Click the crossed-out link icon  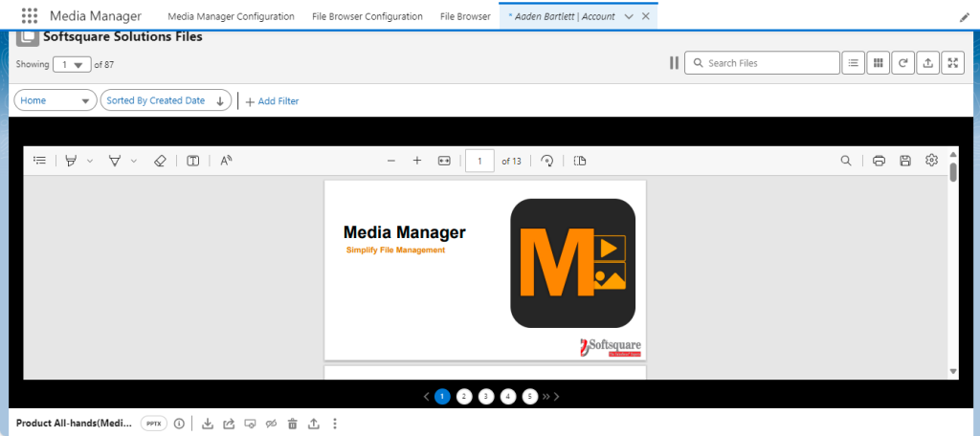tap(271, 424)
